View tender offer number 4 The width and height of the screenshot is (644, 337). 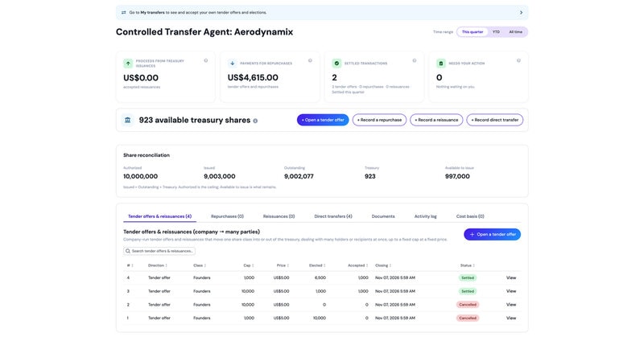tap(511, 278)
